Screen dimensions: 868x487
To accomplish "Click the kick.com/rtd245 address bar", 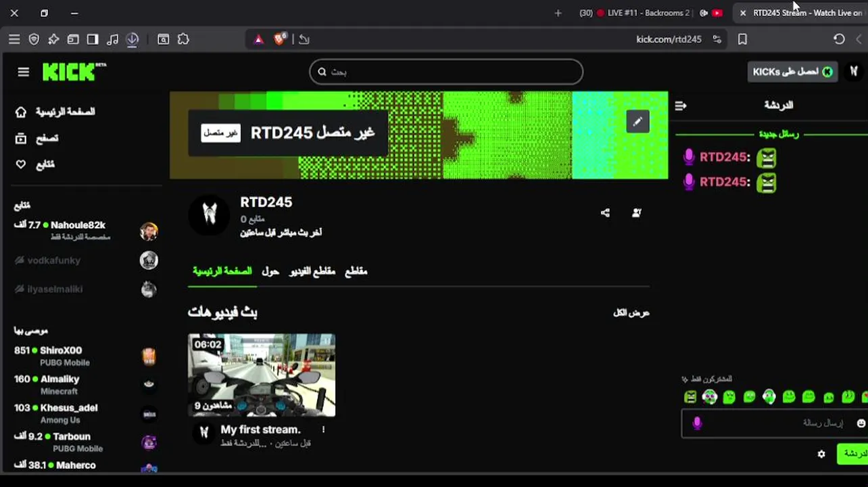I will pos(669,39).
